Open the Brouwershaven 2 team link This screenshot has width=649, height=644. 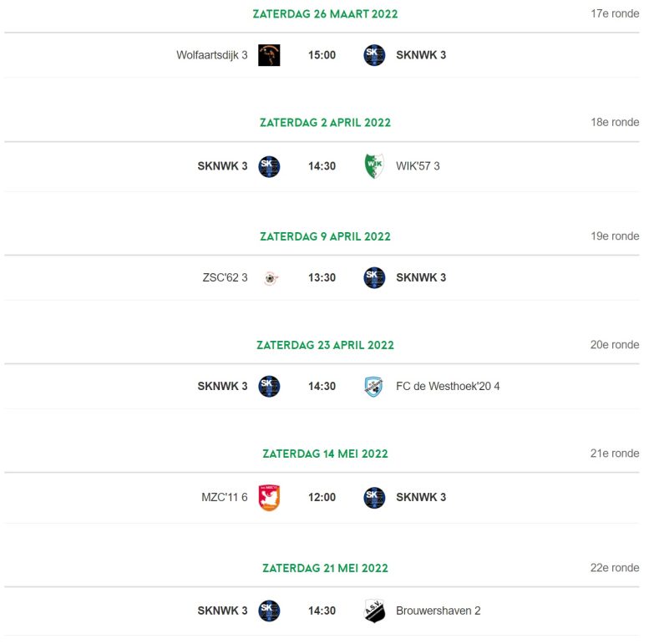438,611
